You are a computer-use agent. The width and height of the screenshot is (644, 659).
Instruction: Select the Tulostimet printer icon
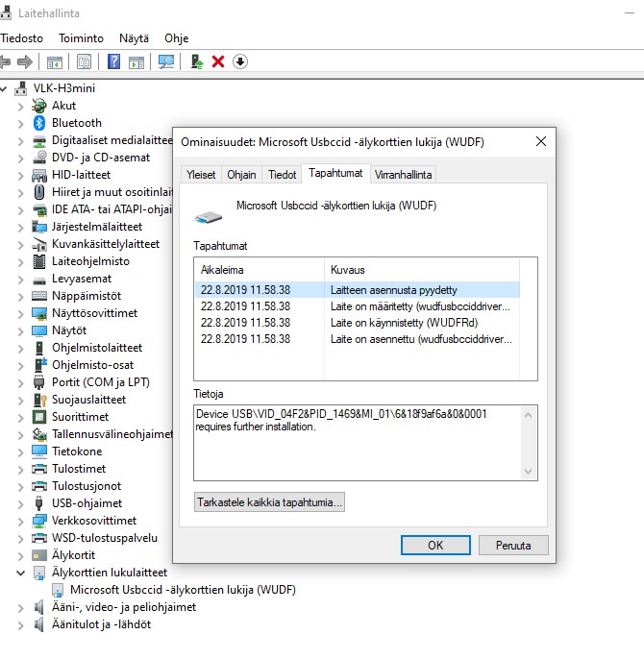click(39, 469)
